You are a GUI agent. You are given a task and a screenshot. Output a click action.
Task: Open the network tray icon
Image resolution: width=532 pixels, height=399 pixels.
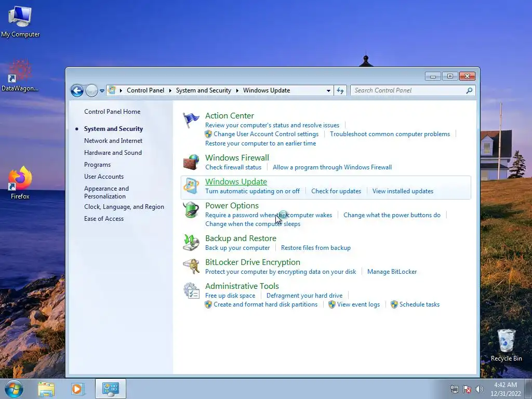pyautogui.click(x=454, y=389)
